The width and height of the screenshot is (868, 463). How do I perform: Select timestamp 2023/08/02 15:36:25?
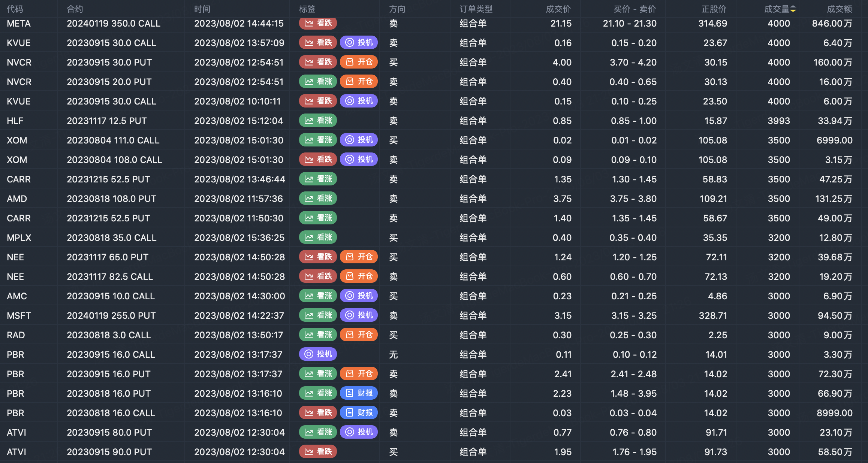click(x=239, y=237)
